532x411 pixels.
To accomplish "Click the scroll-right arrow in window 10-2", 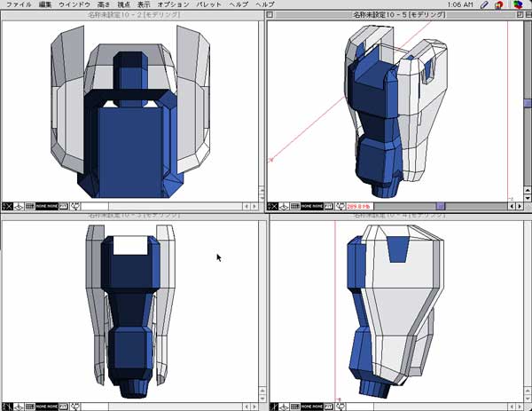I will pyautogui.click(x=254, y=206).
